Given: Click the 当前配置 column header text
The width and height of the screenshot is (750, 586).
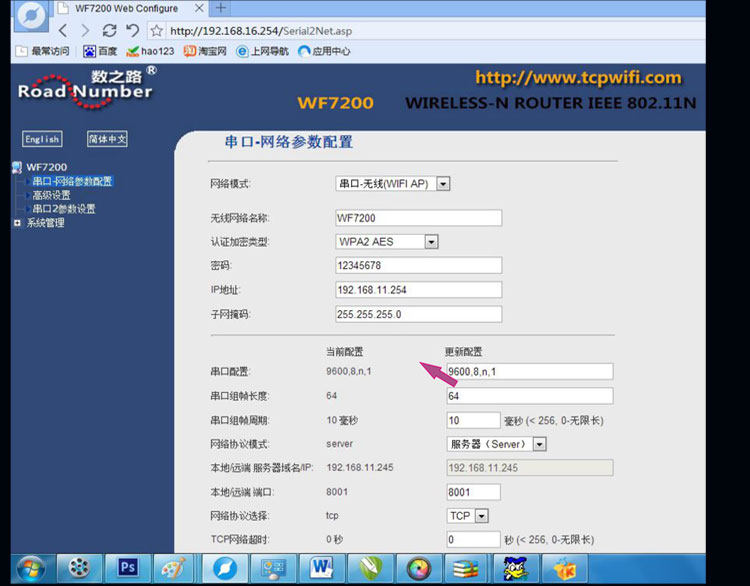Looking at the screenshot, I should point(344,352).
